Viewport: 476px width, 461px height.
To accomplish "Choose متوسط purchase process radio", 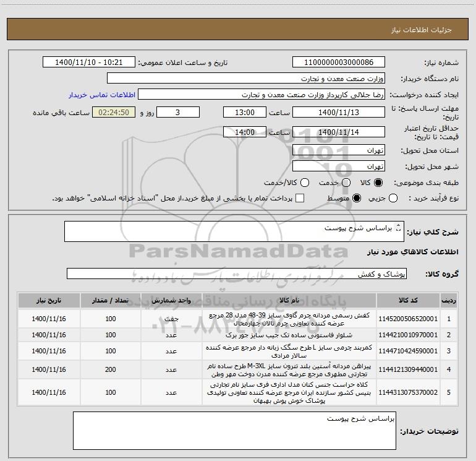I will click(357, 198).
